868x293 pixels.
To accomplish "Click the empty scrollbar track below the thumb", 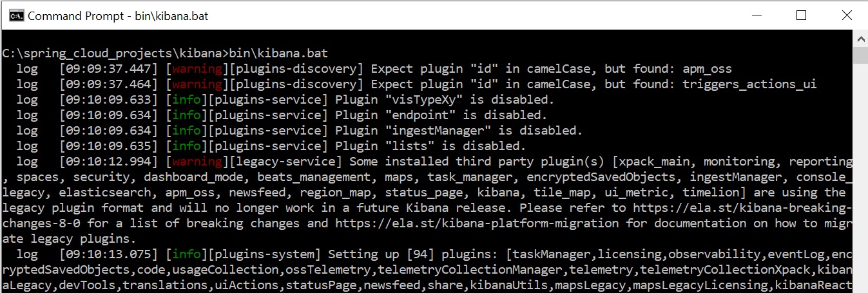I will (x=860, y=193).
